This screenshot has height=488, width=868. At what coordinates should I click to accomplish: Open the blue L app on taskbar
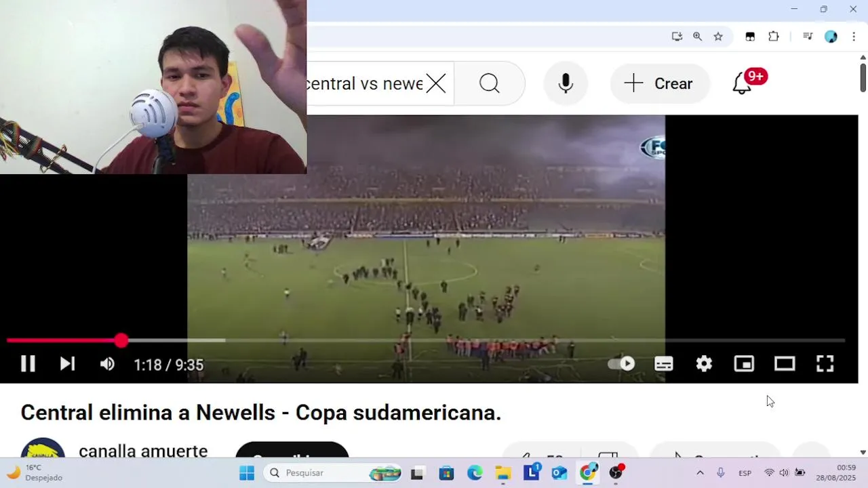tap(532, 472)
